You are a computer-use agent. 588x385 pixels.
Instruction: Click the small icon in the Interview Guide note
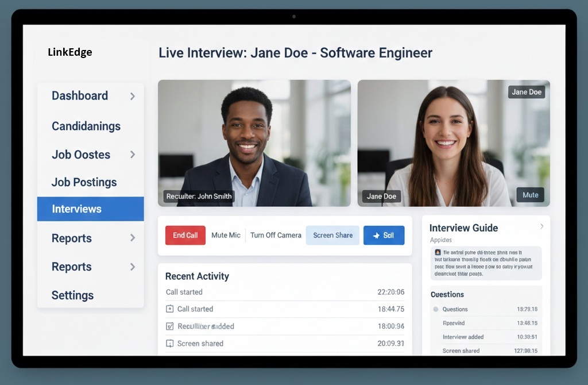pos(438,252)
